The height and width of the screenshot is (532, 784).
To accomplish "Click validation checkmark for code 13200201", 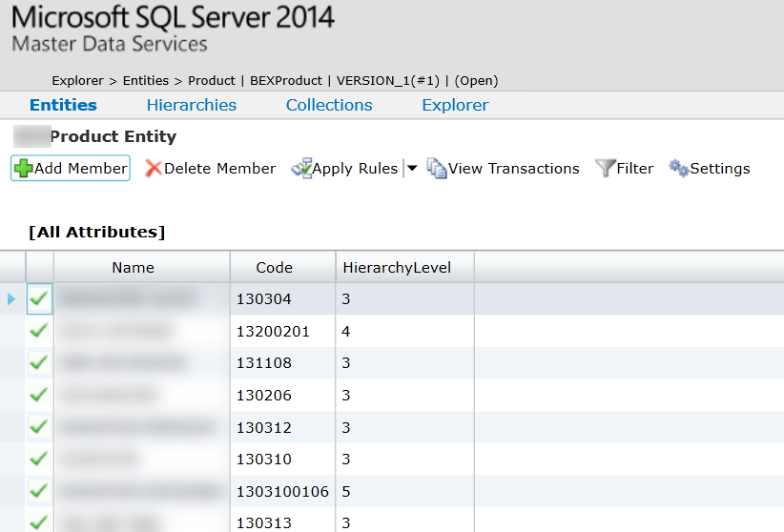I will tap(39, 331).
